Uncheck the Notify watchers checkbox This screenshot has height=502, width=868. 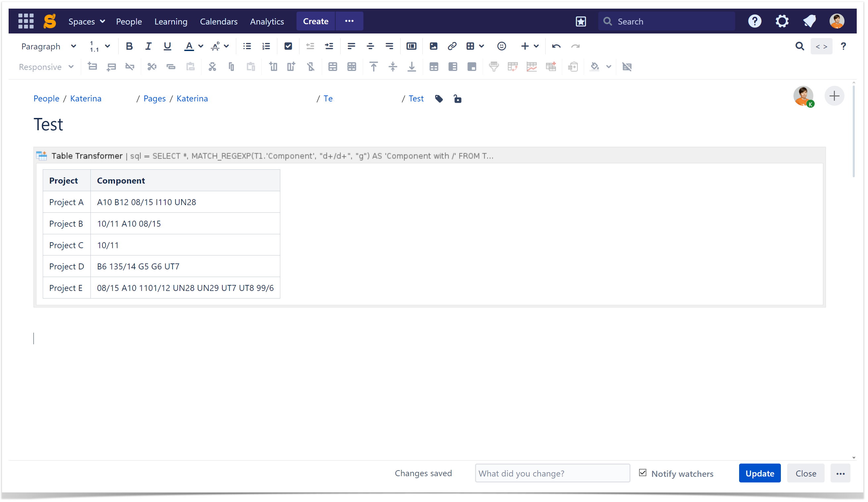pyautogui.click(x=643, y=473)
